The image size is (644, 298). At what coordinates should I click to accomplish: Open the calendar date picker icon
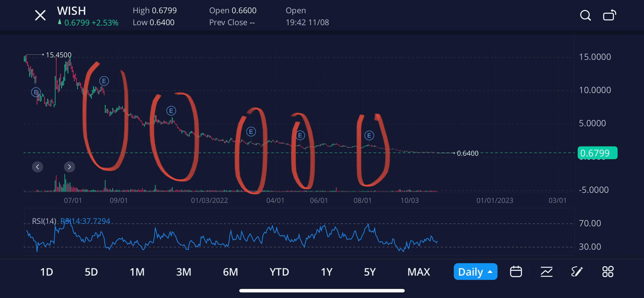516,272
